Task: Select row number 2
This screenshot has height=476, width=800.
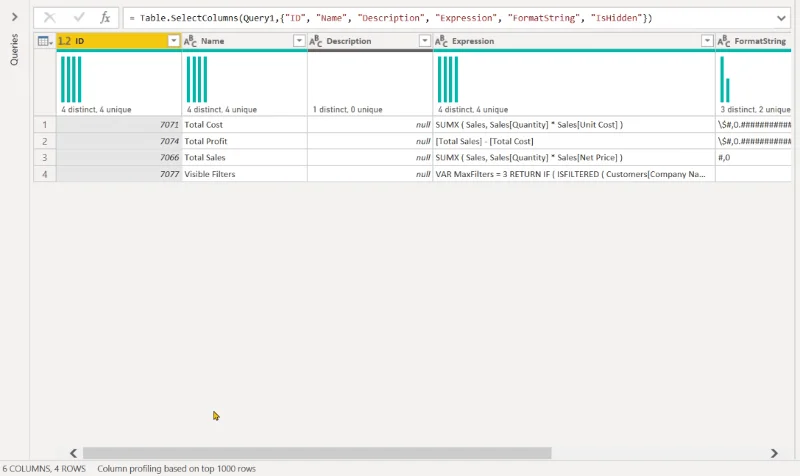Action: tap(45, 141)
